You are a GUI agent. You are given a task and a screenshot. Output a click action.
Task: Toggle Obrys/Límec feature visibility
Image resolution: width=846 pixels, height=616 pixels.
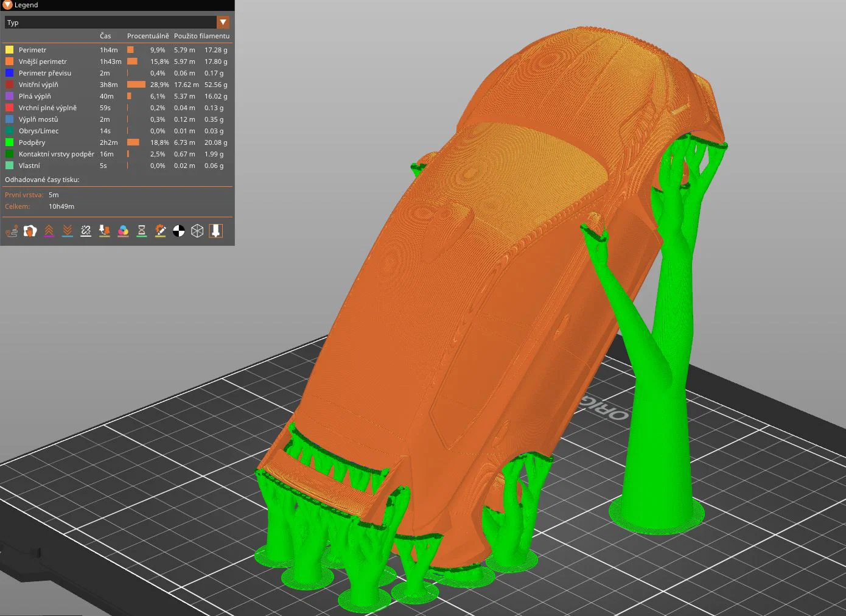[116, 131]
